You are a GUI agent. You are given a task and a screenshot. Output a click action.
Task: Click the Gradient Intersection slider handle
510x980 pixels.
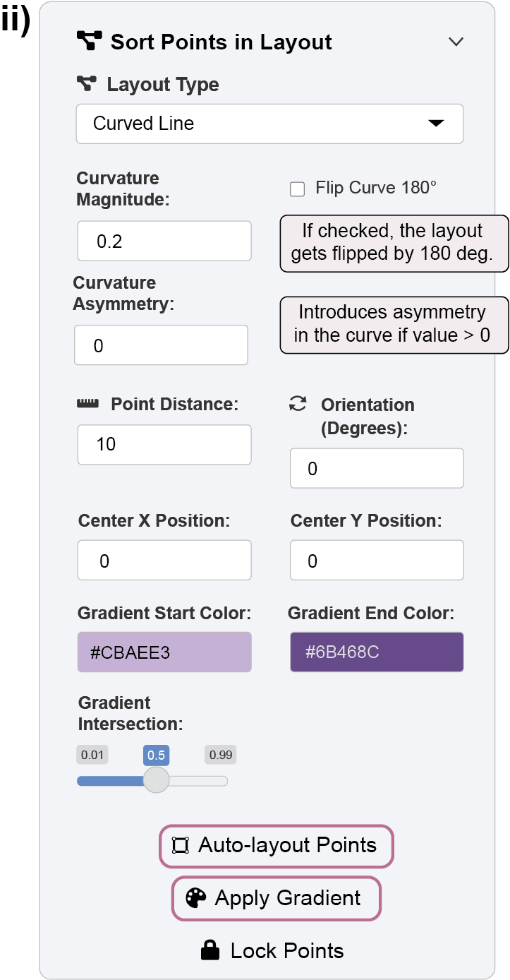[156, 780]
